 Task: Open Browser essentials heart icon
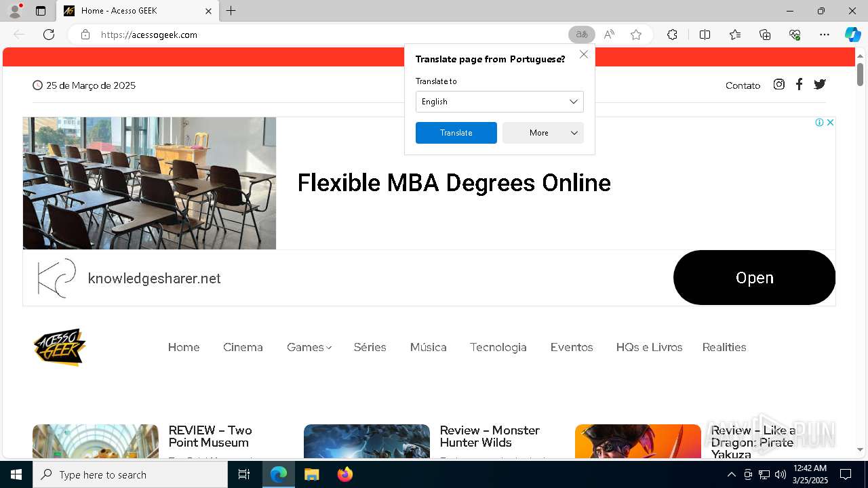pyautogui.click(x=795, y=35)
